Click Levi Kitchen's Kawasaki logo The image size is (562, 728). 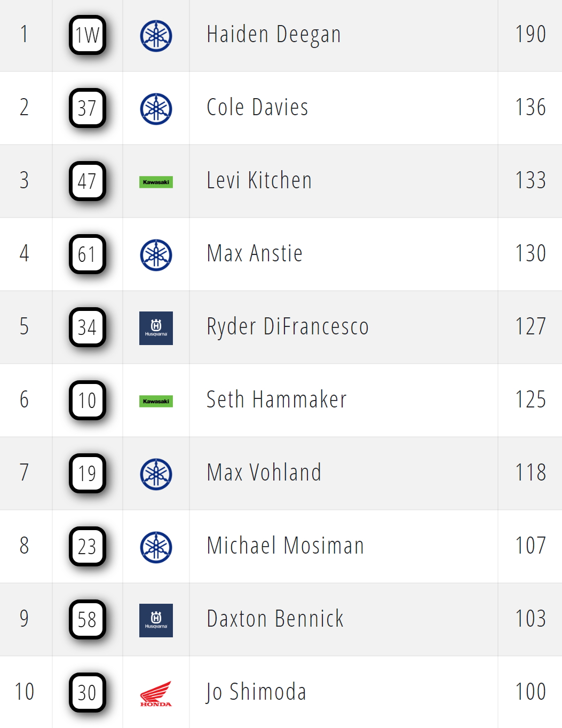click(156, 182)
